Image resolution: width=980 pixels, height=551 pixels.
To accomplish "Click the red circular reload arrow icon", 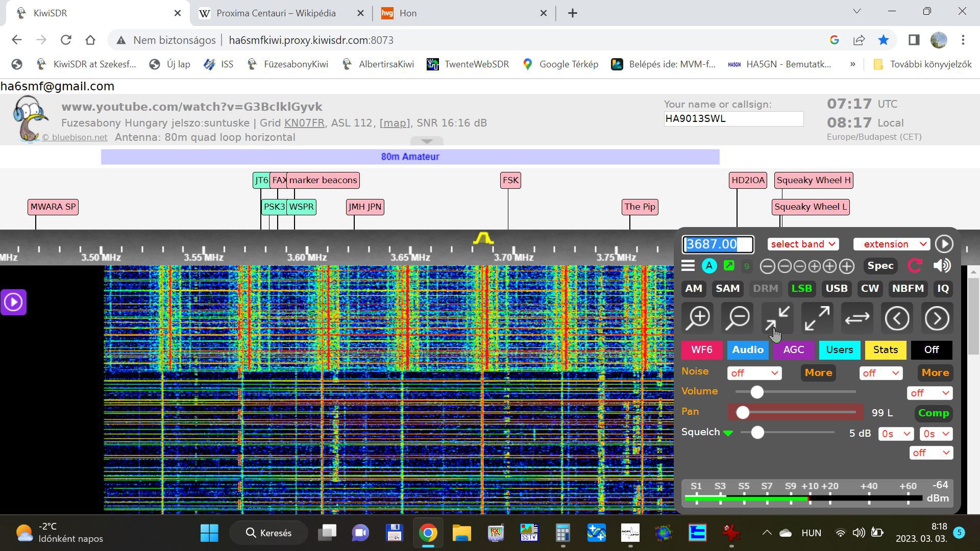I will pos(915,266).
